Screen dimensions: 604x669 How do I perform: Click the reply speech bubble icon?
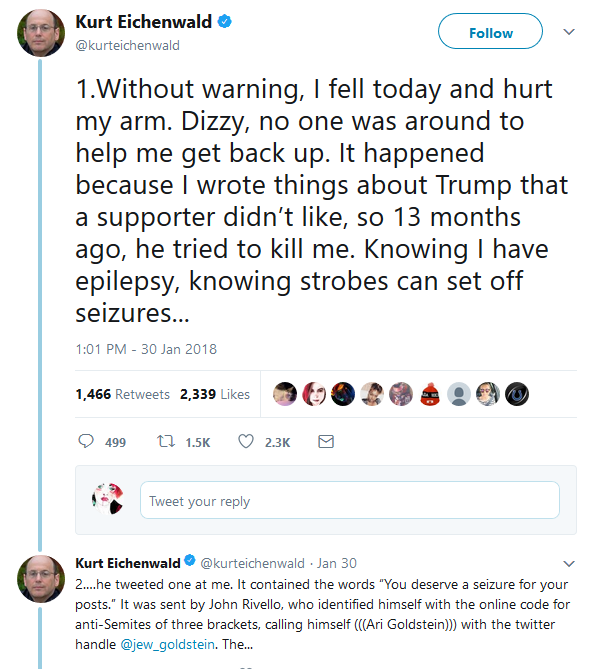click(x=86, y=441)
